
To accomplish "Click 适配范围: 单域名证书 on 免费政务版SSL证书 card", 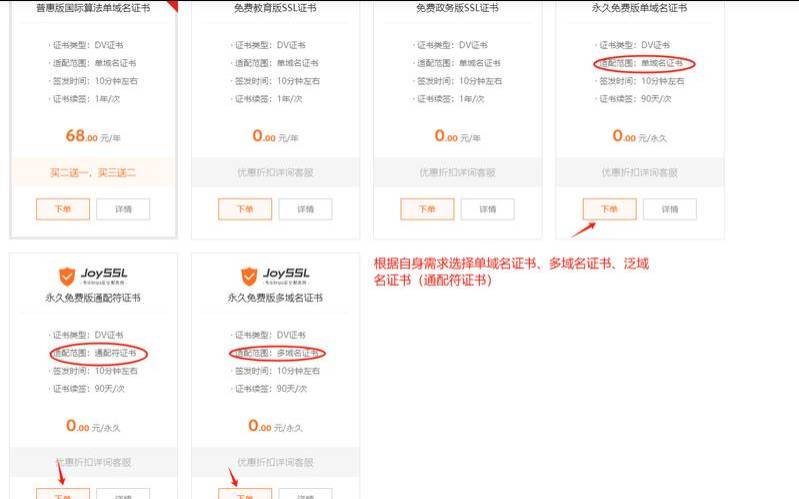I will [458, 63].
